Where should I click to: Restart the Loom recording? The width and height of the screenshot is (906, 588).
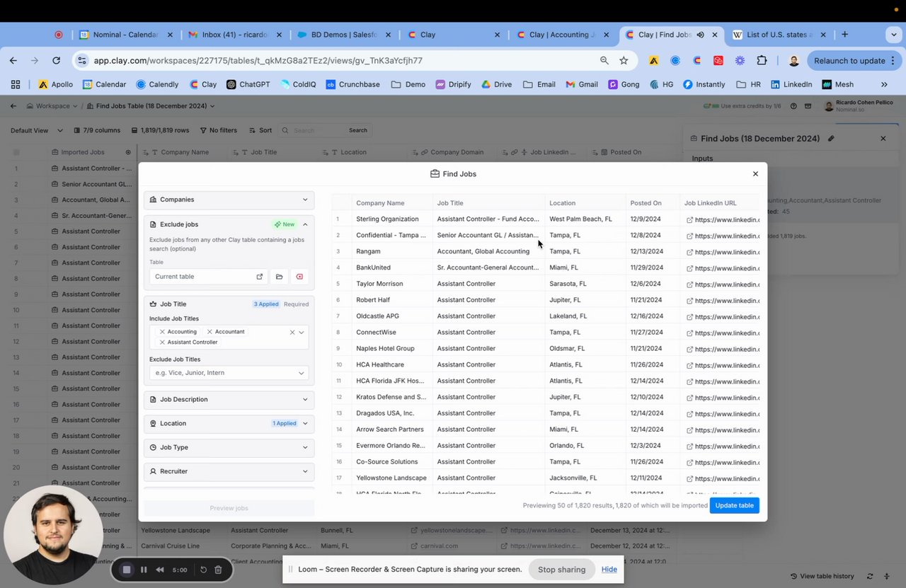[203, 570]
